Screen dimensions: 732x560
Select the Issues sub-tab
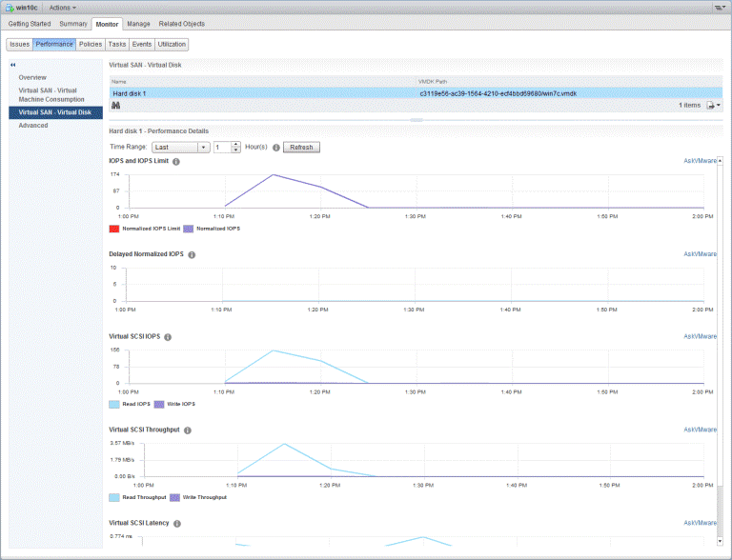pyautogui.click(x=20, y=45)
